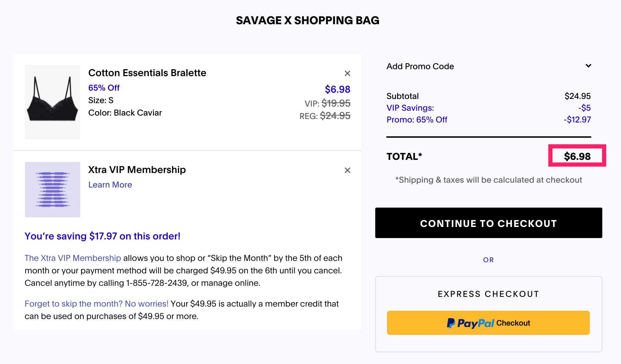Viewport: 621px width, 364px height.
Task: Remove the Xtra VIP Membership item
Action: tap(347, 170)
